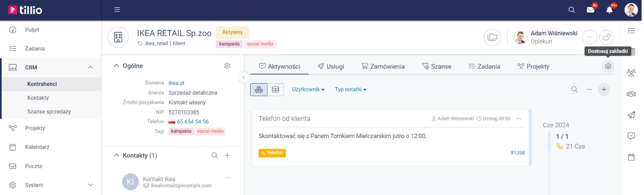Open note reference #1398
The height and width of the screenshot is (195, 644).
[x=518, y=153]
